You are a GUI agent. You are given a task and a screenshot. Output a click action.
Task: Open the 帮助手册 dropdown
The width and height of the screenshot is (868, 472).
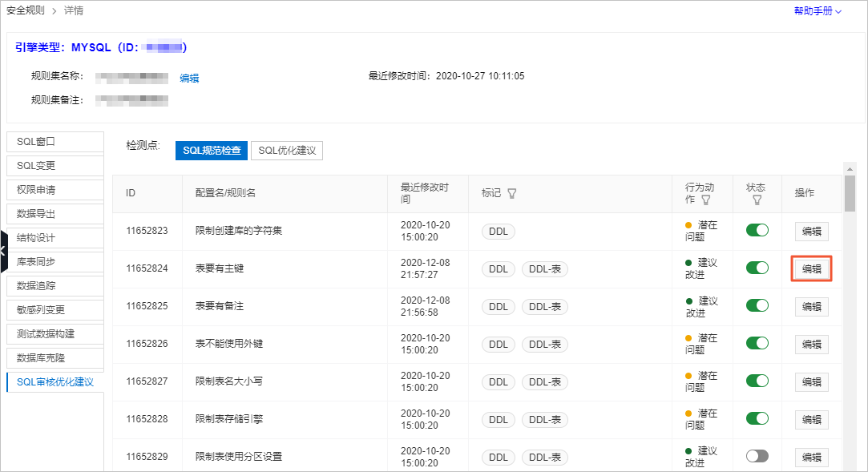click(818, 11)
